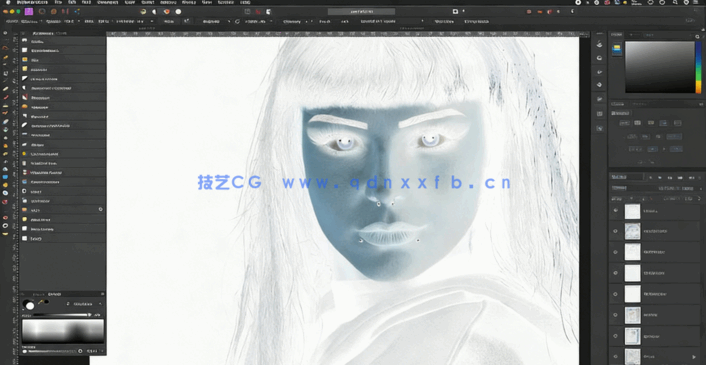Image resolution: width=706 pixels, height=365 pixels.
Task: Click the yellow and blue foreground/background swatch
Action: (616, 50)
